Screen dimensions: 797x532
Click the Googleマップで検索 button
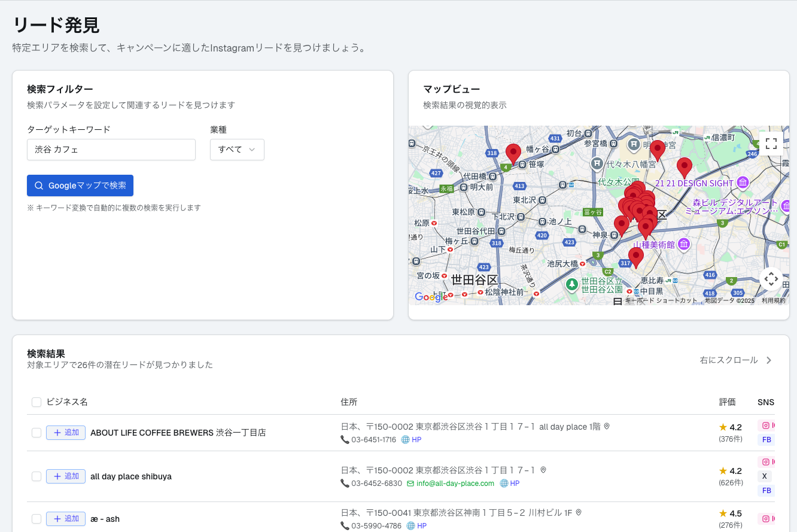coord(80,186)
